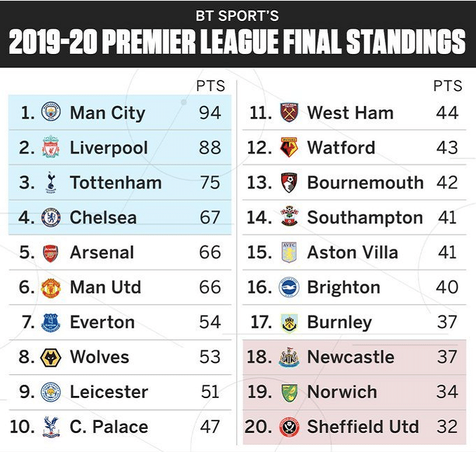Click the Sheffield Utd crest

click(x=289, y=426)
